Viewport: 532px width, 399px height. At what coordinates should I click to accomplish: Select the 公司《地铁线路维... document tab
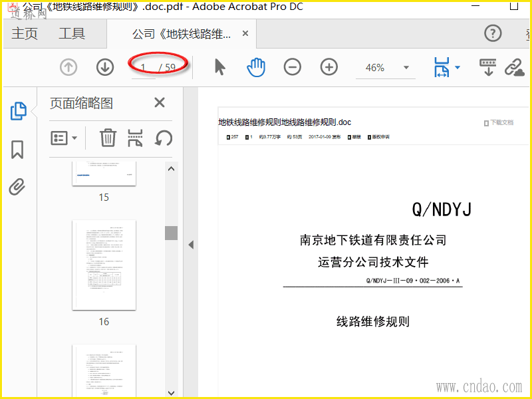[x=182, y=34]
